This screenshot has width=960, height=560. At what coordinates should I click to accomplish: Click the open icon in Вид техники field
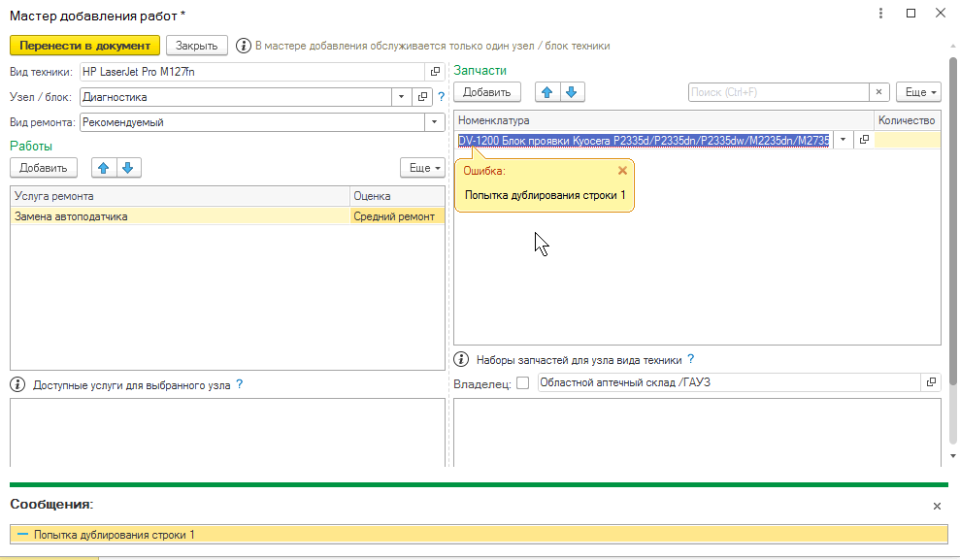point(435,72)
